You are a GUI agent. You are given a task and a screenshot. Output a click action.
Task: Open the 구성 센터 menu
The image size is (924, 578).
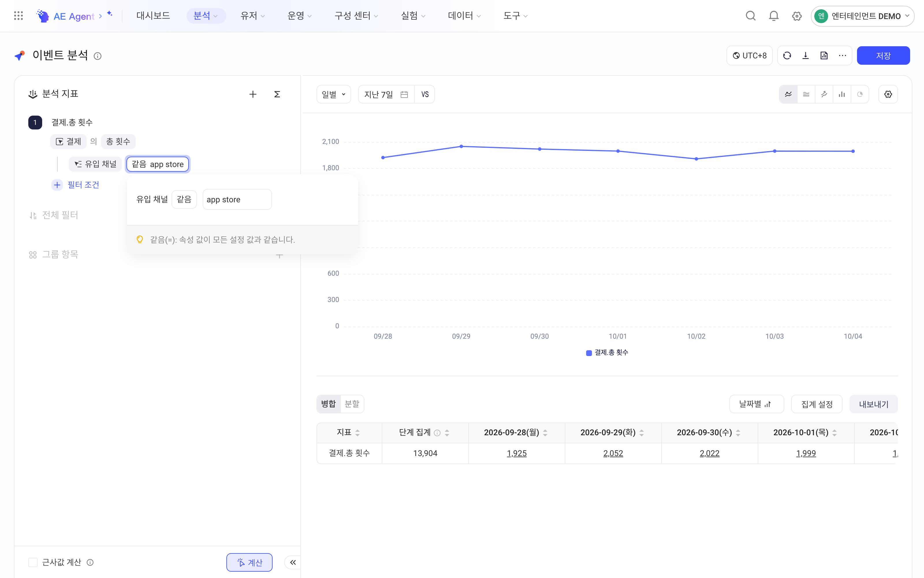tap(356, 16)
